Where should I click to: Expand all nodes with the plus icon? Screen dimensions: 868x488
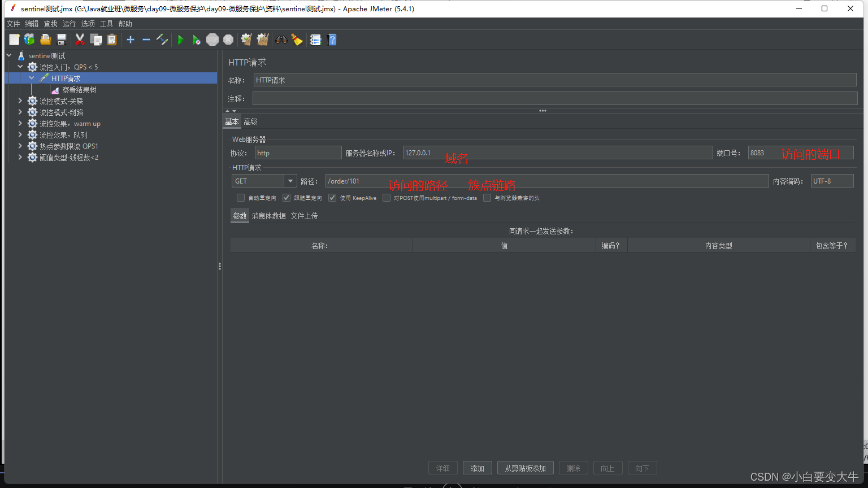click(x=131, y=40)
